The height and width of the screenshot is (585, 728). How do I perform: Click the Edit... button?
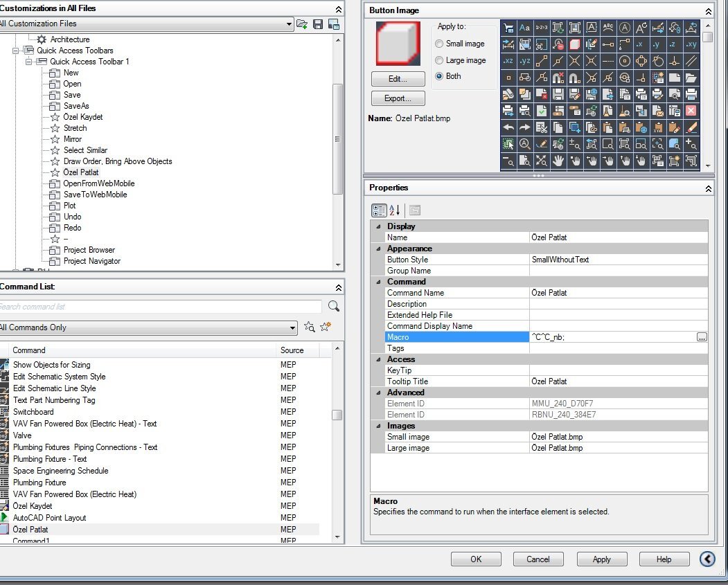coord(398,79)
